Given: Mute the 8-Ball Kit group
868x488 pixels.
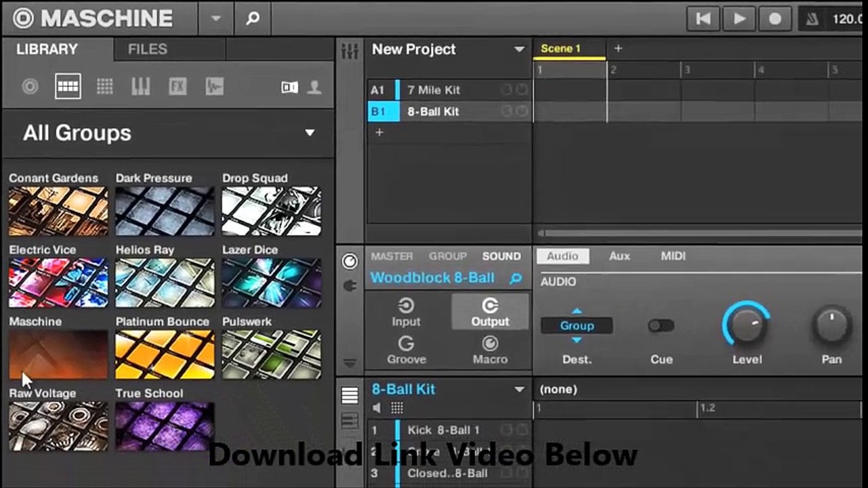Looking at the screenshot, I should (x=507, y=112).
